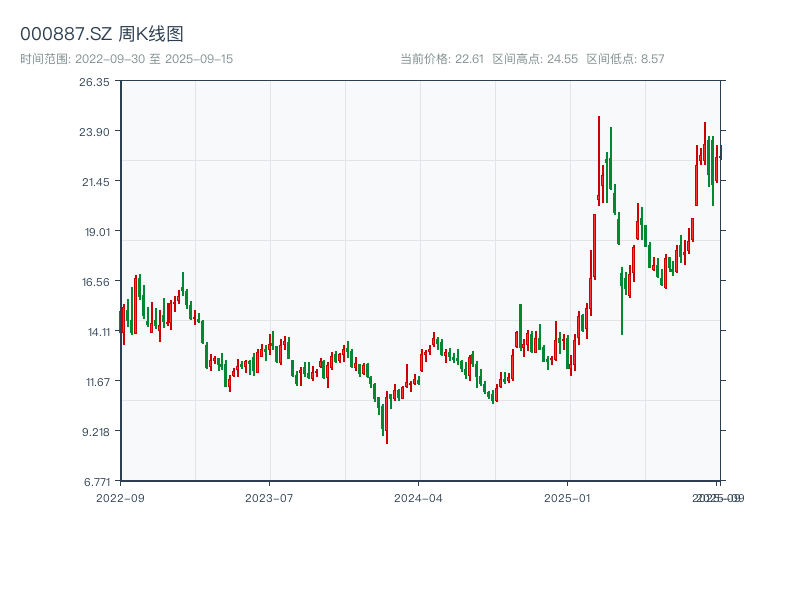Click the y-axis label 21.45
The image size is (800, 600).
[x=96, y=182]
